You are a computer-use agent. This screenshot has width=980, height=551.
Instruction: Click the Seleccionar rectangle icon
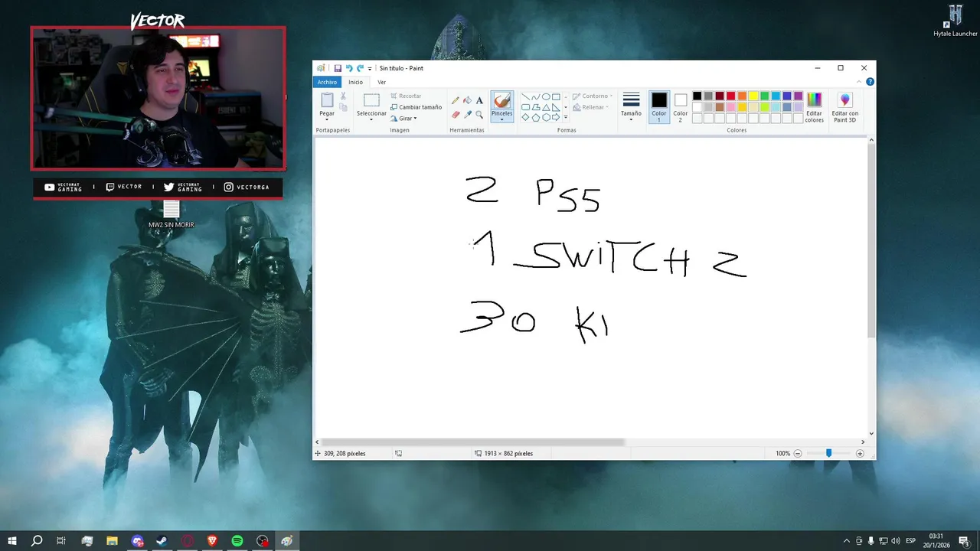[x=371, y=100]
